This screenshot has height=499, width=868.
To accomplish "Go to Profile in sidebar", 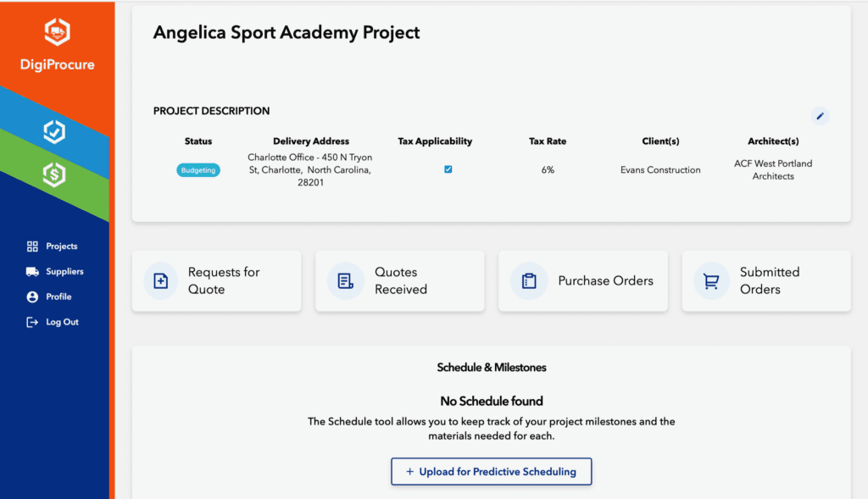I will click(58, 297).
